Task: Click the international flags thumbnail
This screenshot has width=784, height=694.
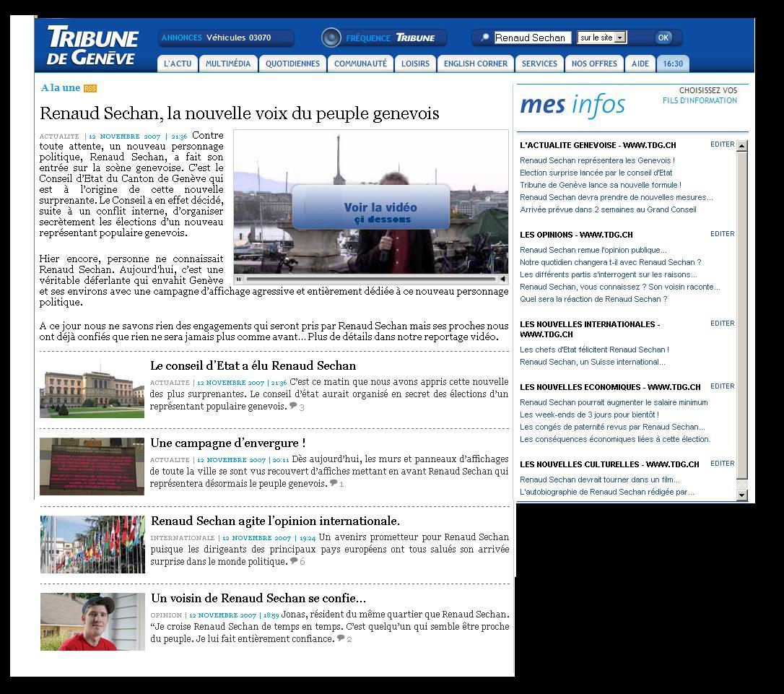Action: coord(92,545)
